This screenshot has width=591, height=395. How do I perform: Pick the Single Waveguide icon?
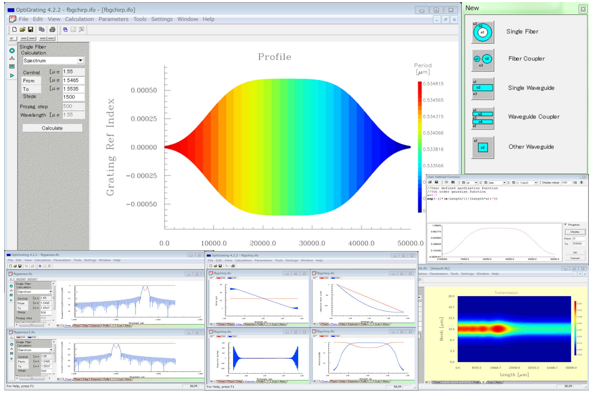click(x=482, y=88)
